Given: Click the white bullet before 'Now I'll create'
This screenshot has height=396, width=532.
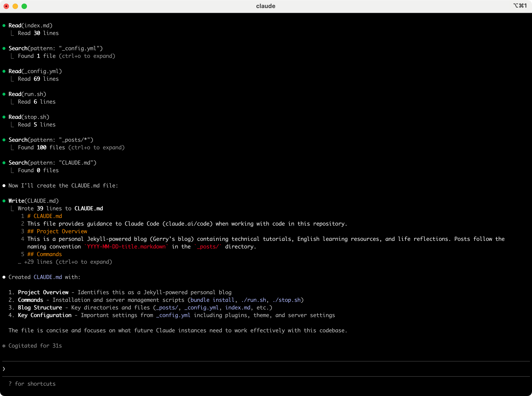Looking at the screenshot, I should click(4, 186).
